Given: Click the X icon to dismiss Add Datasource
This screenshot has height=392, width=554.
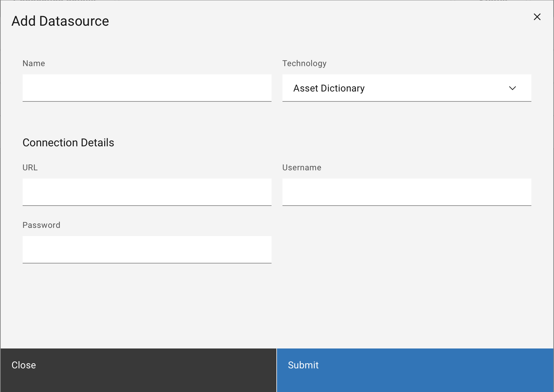Looking at the screenshot, I should [x=537, y=17].
